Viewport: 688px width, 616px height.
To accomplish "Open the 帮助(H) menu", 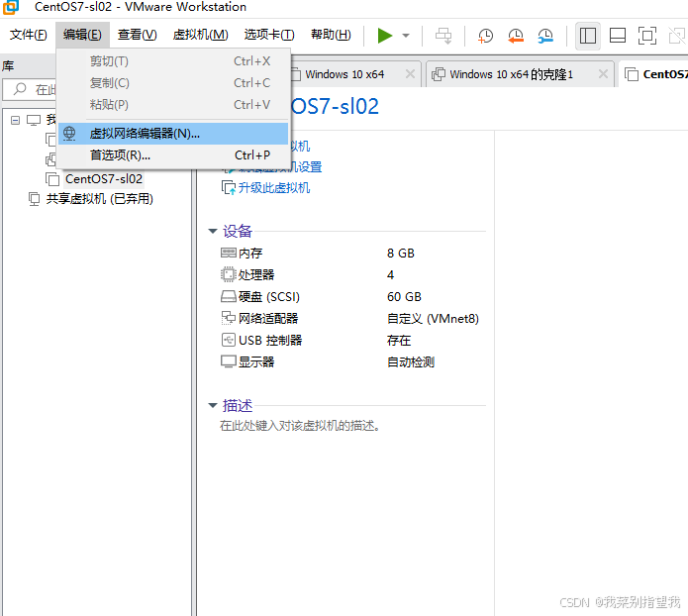I will [331, 35].
